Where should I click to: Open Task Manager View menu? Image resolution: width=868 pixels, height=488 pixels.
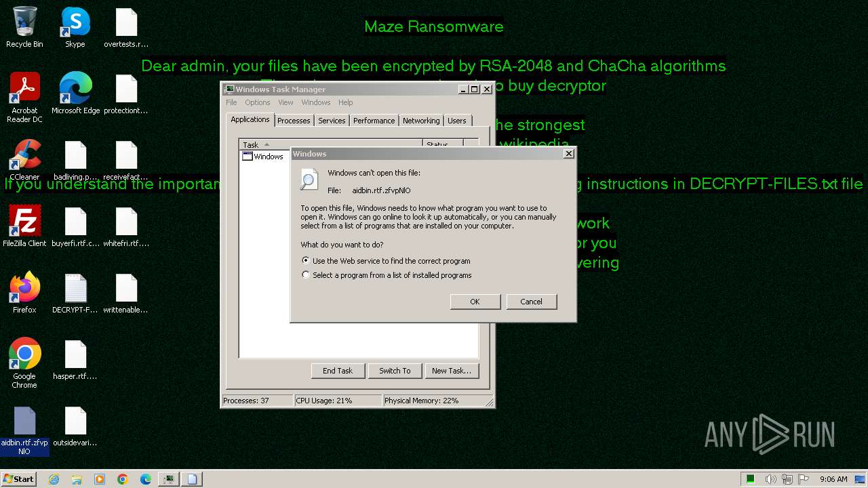click(285, 102)
